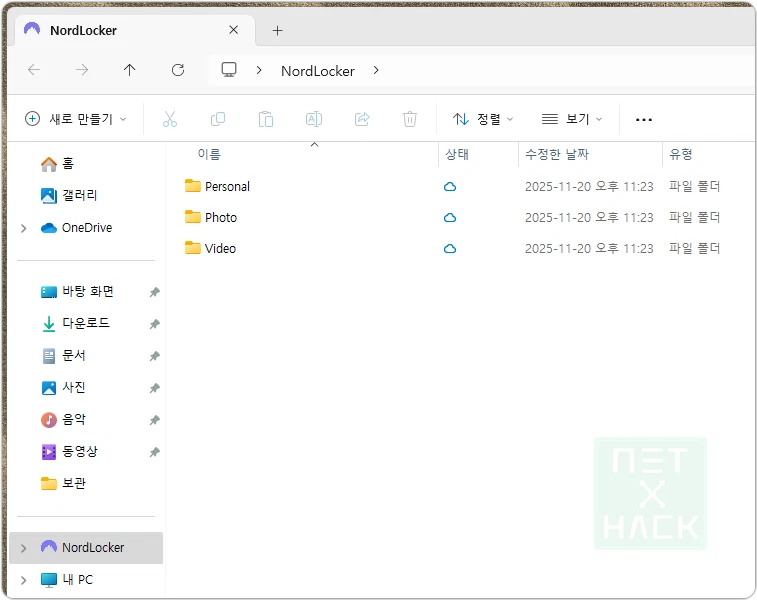Expand the 내 PC tree node
Viewport: 757px width, 600px height.
point(24,580)
